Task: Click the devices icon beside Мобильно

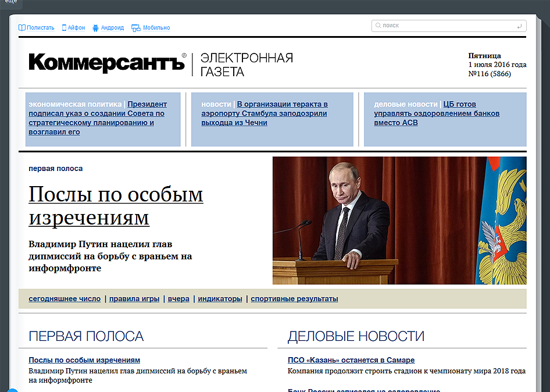Action: 136,27
